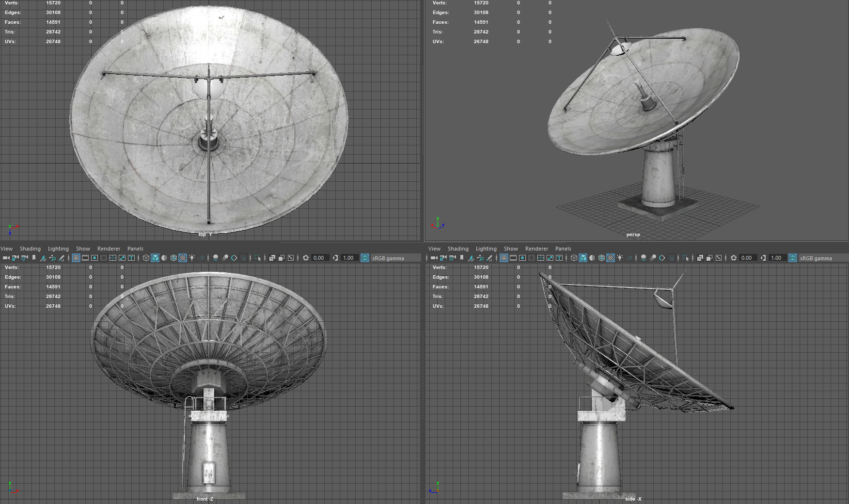The image size is (849, 504).
Task: Open Shading menu of front panel
Action: tap(30, 249)
